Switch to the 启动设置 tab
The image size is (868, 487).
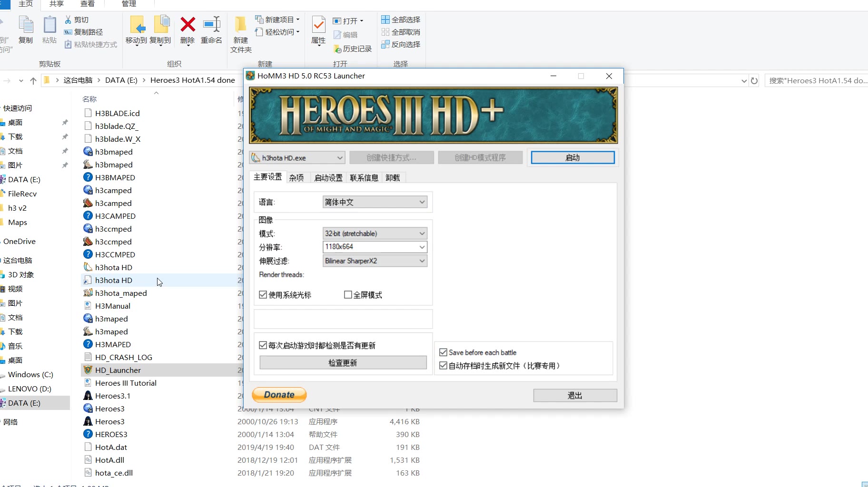click(x=328, y=178)
